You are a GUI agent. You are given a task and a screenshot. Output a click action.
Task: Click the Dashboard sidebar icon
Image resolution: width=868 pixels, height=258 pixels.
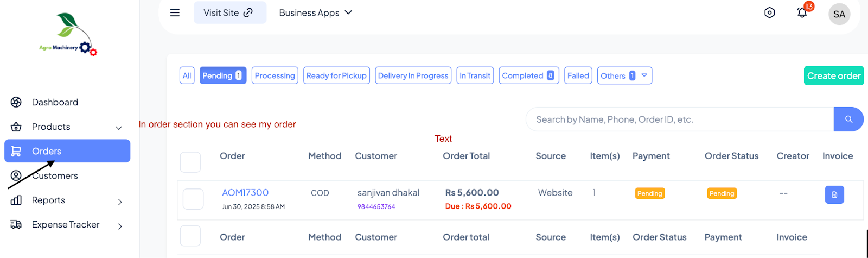tap(16, 102)
